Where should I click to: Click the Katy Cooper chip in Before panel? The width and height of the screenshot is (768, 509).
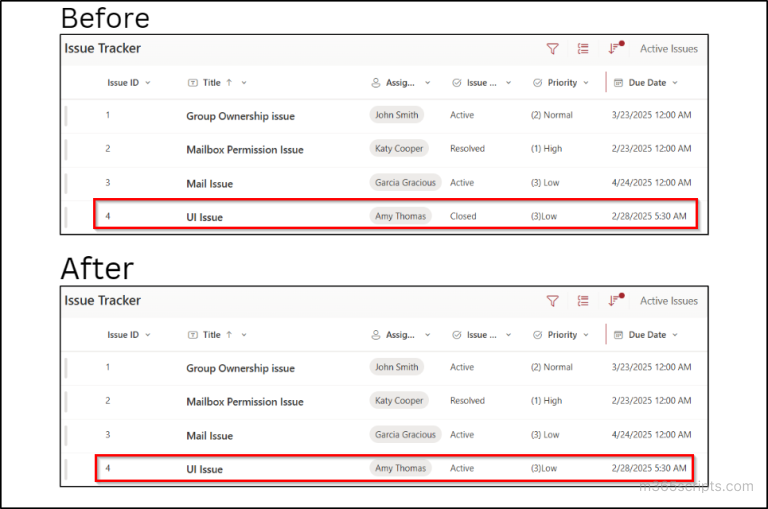click(x=399, y=148)
